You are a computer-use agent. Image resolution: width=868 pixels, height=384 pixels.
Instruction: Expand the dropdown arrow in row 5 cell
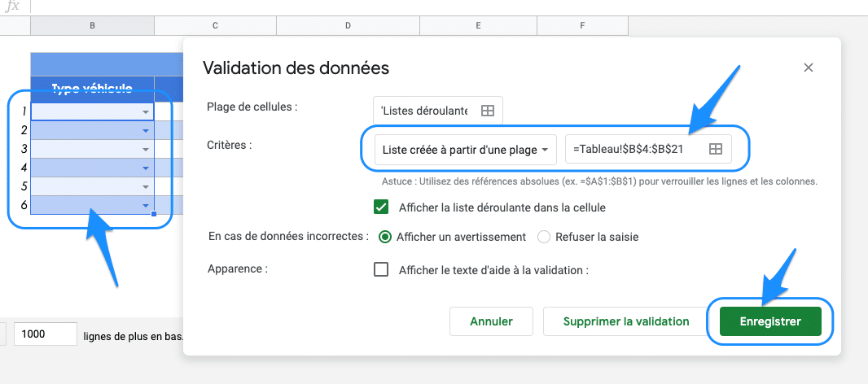[x=146, y=187]
